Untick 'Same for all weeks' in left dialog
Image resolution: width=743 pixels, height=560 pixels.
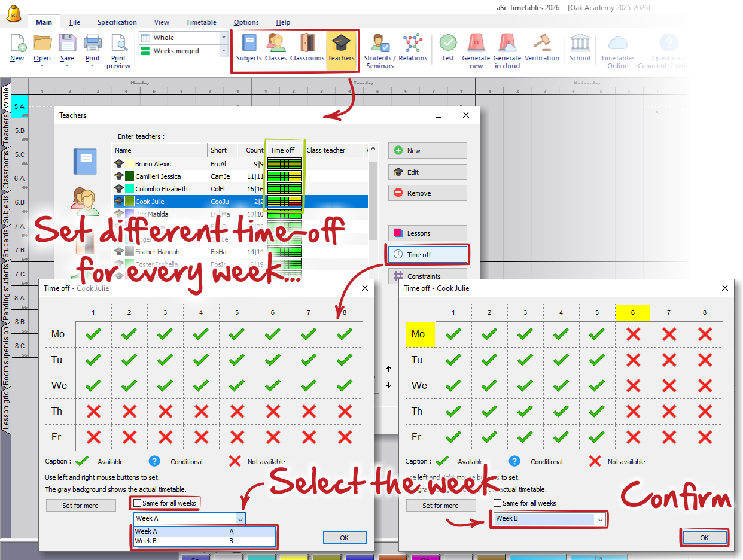pyautogui.click(x=138, y=503)
